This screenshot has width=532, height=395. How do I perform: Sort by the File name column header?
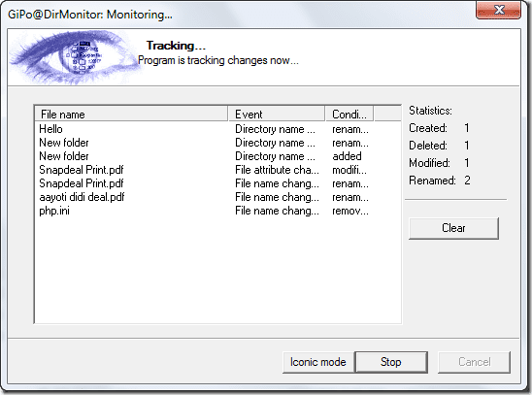pyautogui.click(x=131, y=114)
